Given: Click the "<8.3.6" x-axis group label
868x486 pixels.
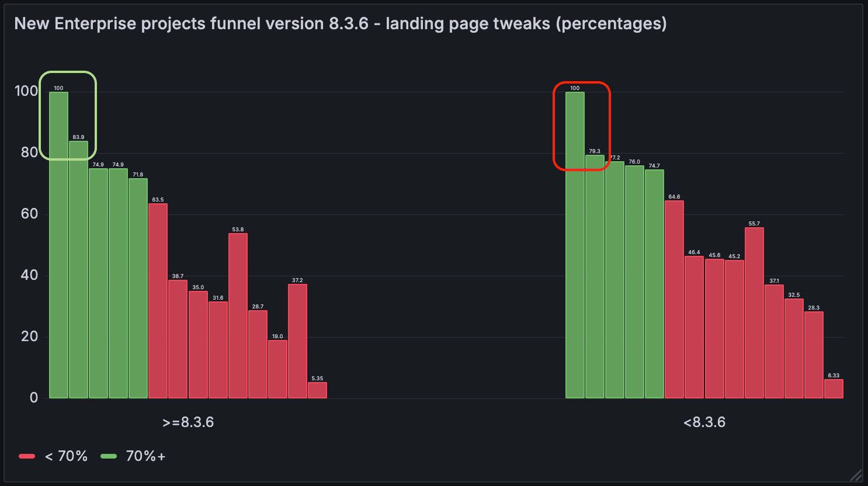Looking at the screenshot, I should click(x=704, y=422).
